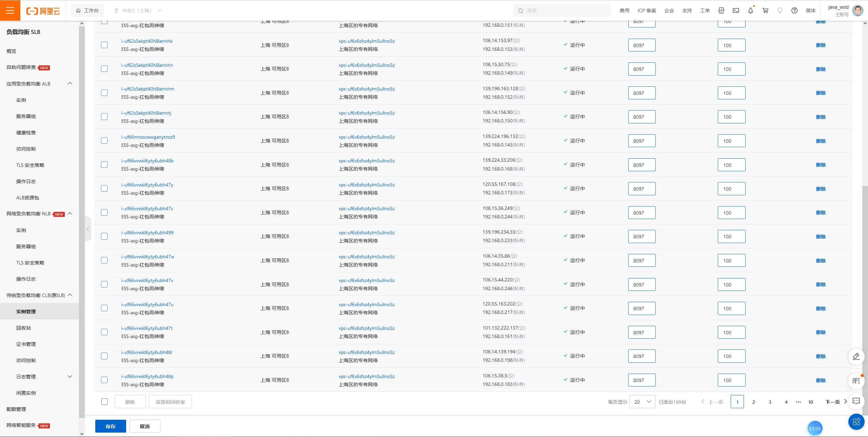Open the Cloud Shell terminal icon
The image size is (868, 437).
click(736, 11)
